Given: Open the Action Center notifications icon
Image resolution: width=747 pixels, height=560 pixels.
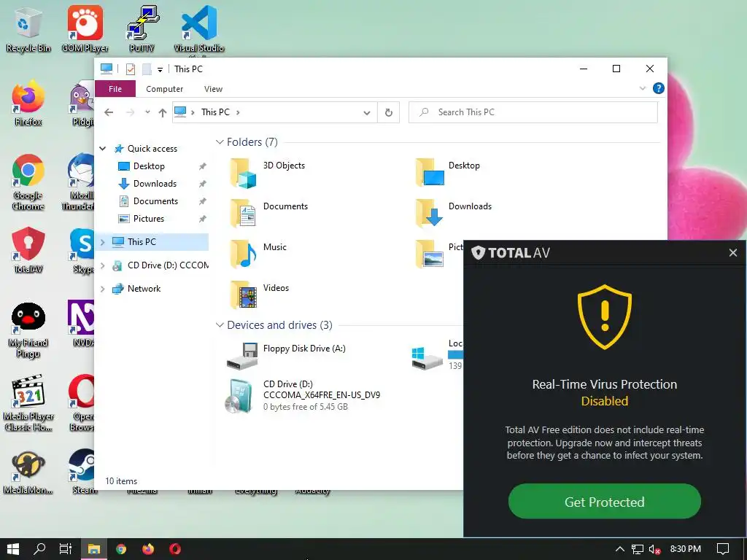Looking at the screenshot, I should tap(723, 549).
